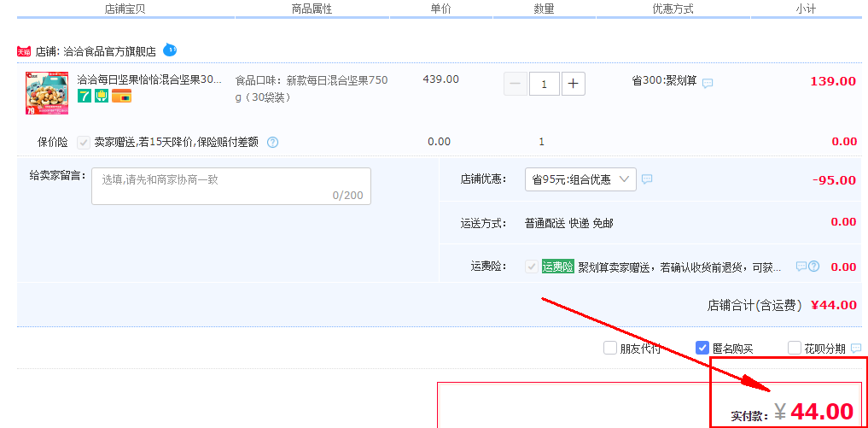This screenshot has height=428, width=868.
Task: Click the 省300:聚划算 discount text
Action: [x=664, y=81]
